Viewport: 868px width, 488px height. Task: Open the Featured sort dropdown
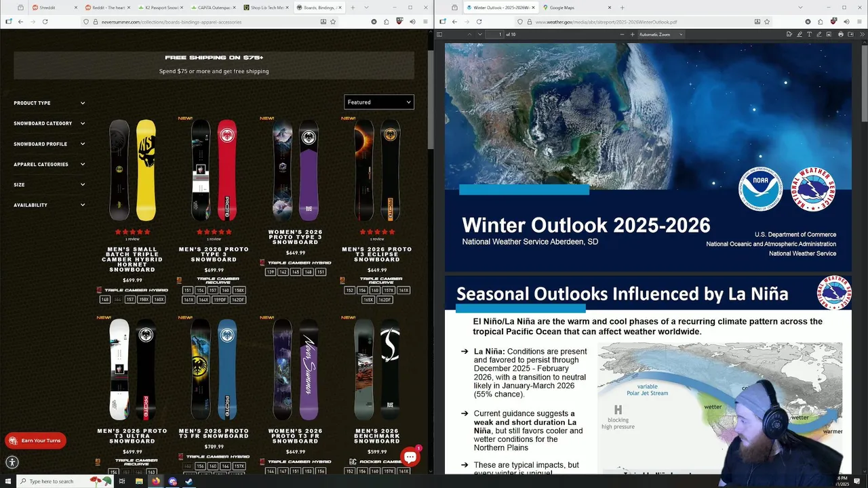[x=378, y=102]
